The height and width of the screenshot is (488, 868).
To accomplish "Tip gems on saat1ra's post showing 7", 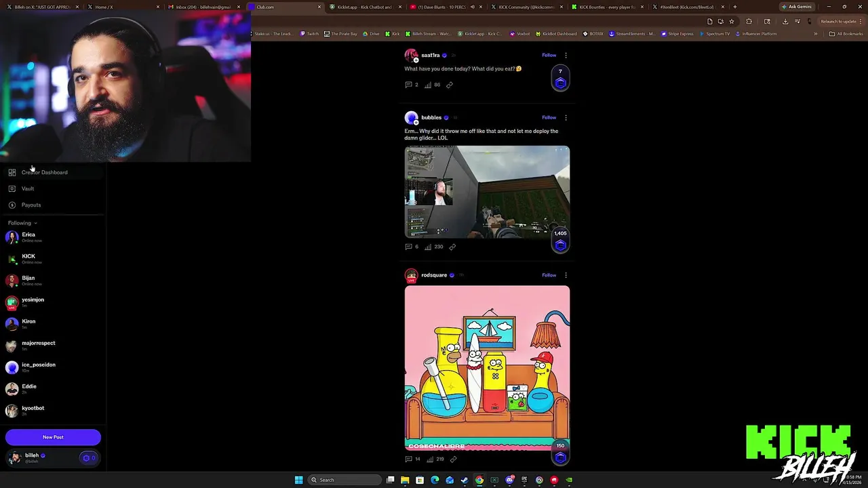I will pyautogui.click(x=560, y=79).
